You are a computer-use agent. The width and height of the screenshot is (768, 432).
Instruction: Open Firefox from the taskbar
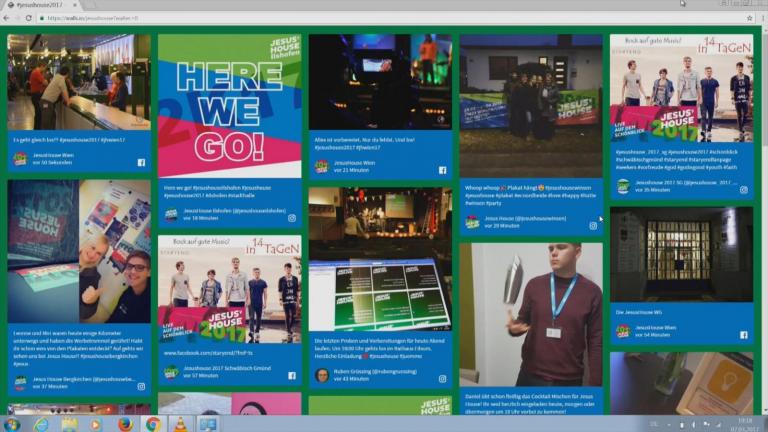click(124, 424)
